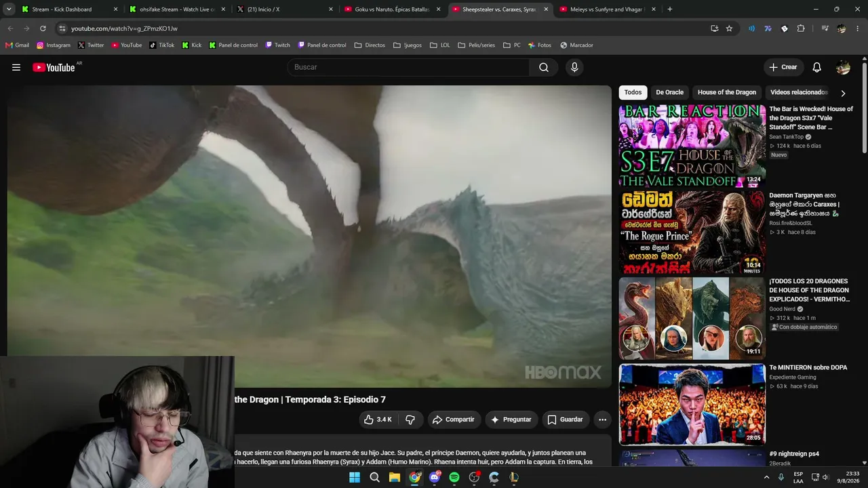Start voice search with the microphone
This screenshot has width=868, height=488.
coord(574,67)
